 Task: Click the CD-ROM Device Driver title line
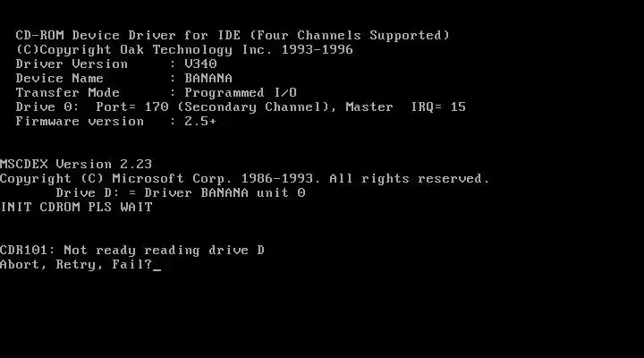[x=233, y=35]
